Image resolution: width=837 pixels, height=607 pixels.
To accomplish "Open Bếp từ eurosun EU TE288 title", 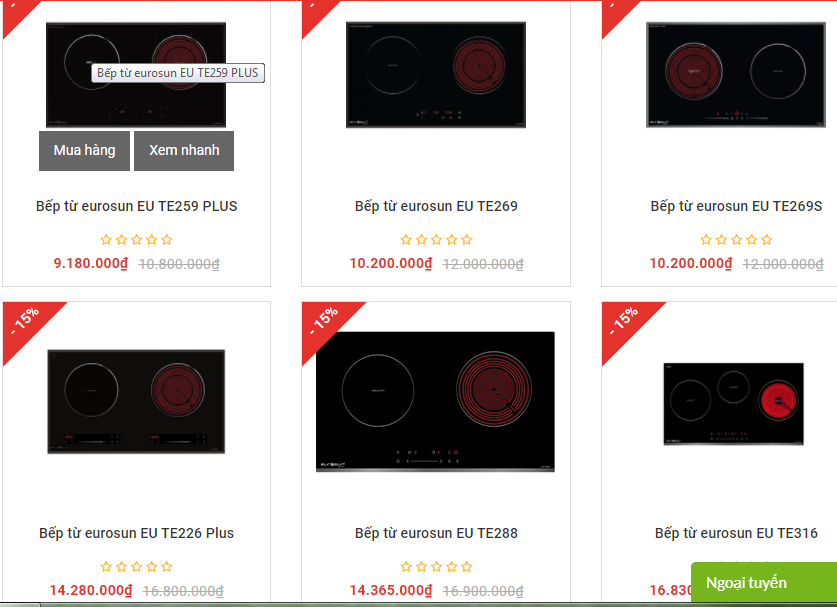I will (x=436, y=533).
